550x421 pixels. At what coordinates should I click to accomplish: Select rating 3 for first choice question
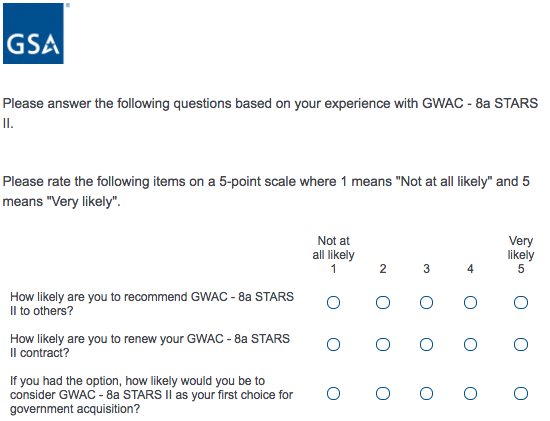click(426, 394)
